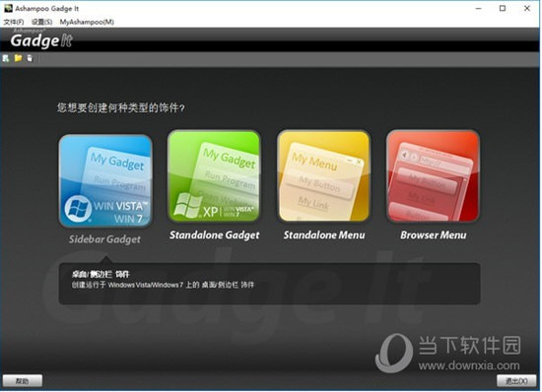Click the 退出(X) exit button
The image size is (542, 392).
[x=516, y=381]
